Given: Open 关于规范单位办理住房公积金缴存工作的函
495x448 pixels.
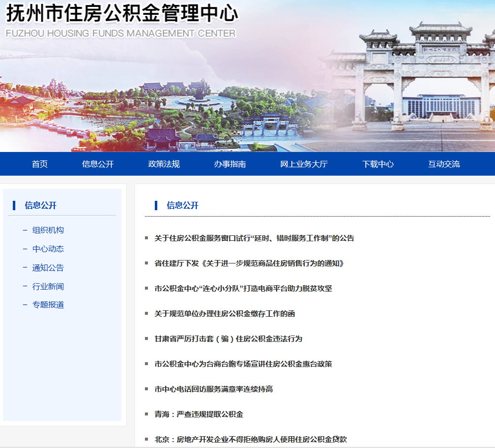Looking at the screenshot, I should tap(224, 314).
